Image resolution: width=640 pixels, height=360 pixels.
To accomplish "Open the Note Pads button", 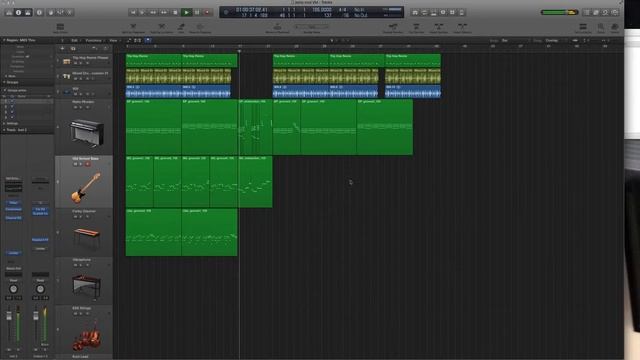I will pos(596,13).
